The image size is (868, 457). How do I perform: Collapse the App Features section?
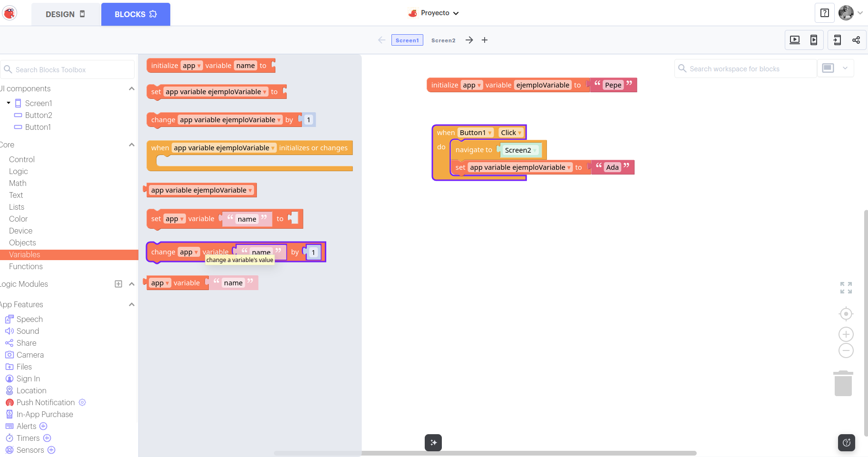pyautogui.click(x=132, y=304)
